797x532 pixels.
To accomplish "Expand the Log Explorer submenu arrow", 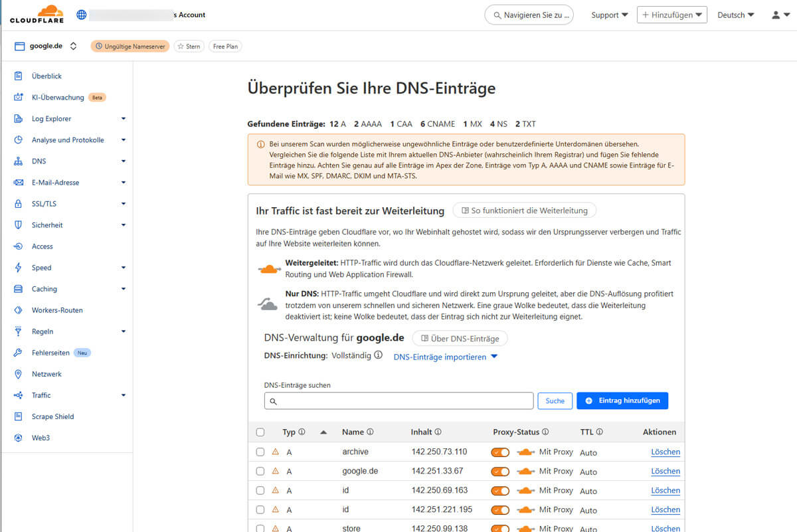I will [124, 119].
